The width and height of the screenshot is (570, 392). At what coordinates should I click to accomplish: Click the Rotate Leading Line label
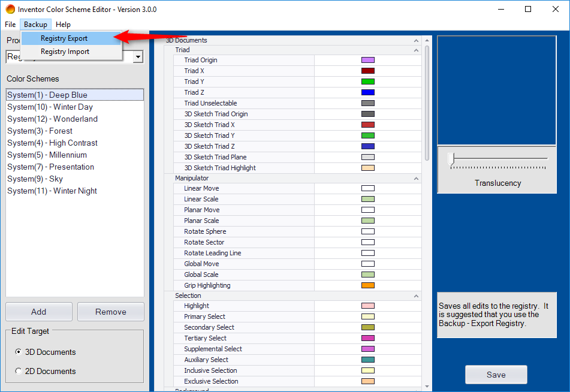[x=213, y=253]
